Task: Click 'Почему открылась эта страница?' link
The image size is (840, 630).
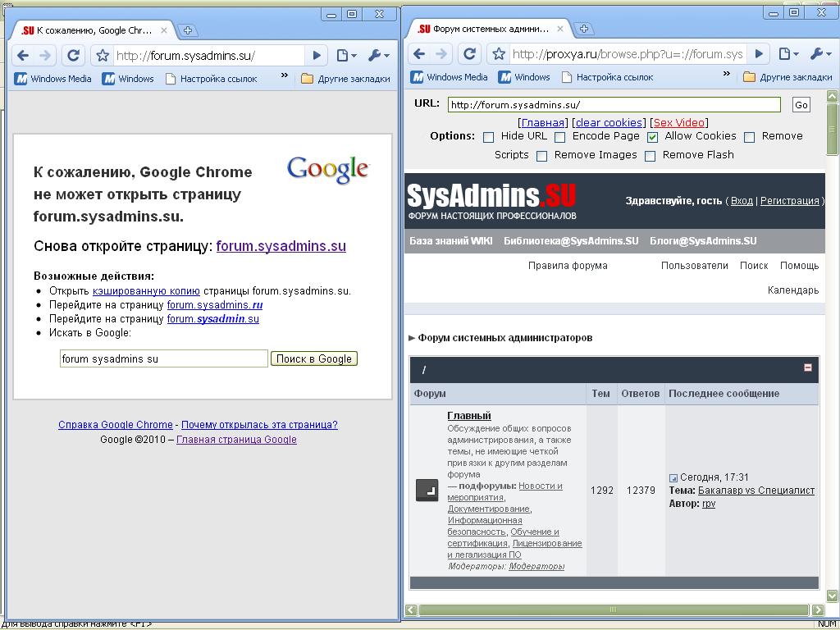Action: click(x=259, y=425)
